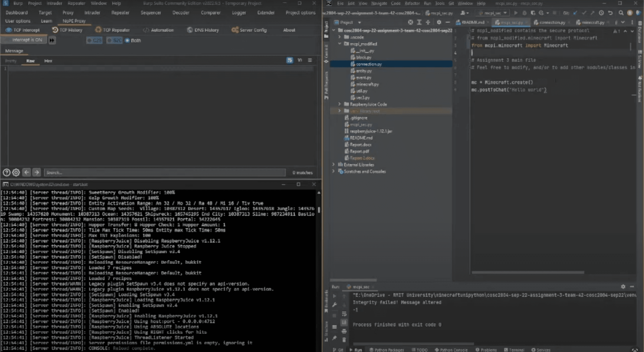Click forward intercepted message arrow button
The height and width of the screenshot is (352, 644).
click(52, 40)
